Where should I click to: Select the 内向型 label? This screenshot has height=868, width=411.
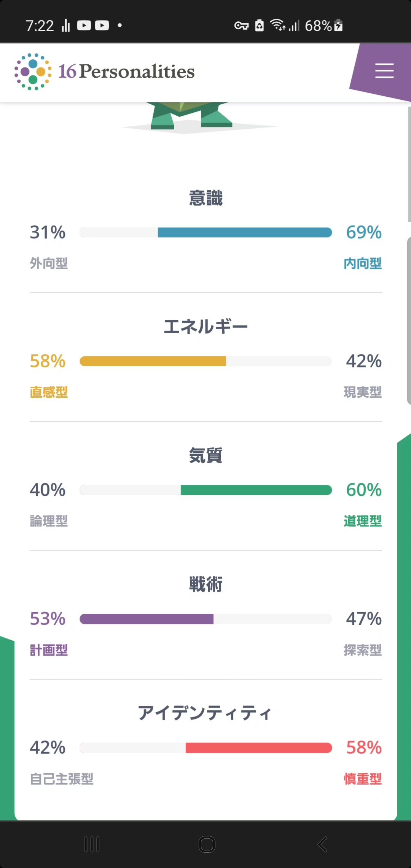coord(362,263)
